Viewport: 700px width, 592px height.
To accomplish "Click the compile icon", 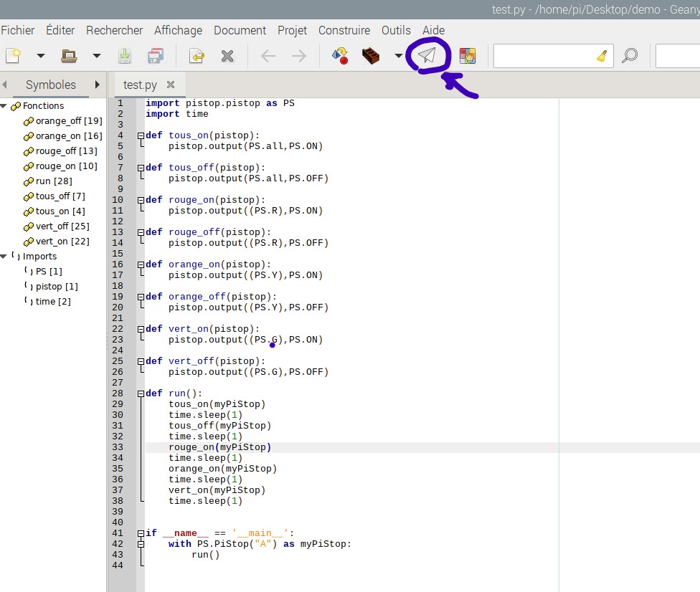I will [x=340, y=56].
